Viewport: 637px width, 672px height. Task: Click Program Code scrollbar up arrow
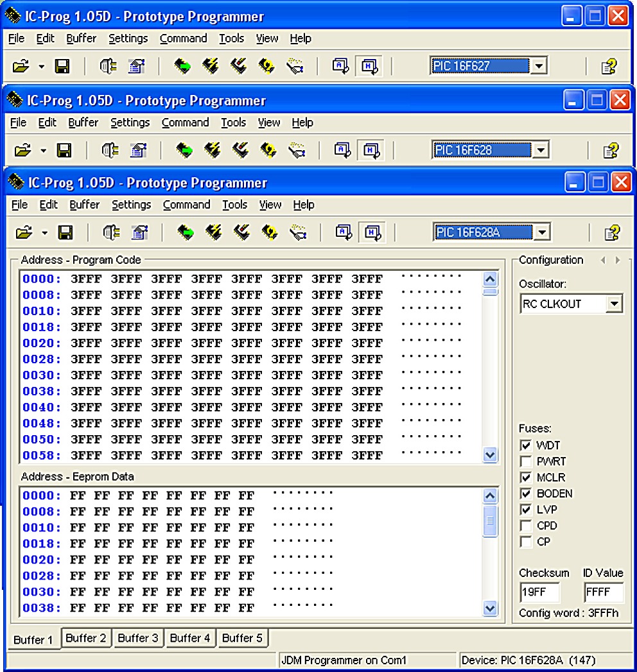coord(490,279)
